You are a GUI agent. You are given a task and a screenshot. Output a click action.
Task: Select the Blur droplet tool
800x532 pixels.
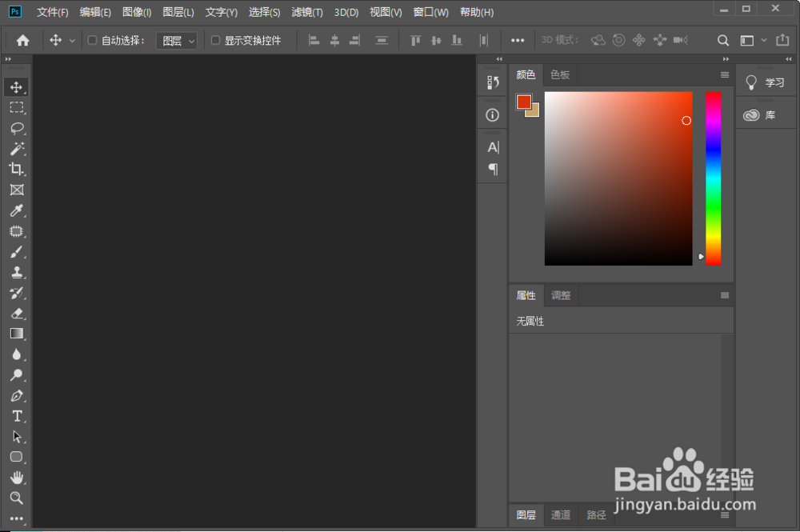pyautogui.click(x=16, y=354)
